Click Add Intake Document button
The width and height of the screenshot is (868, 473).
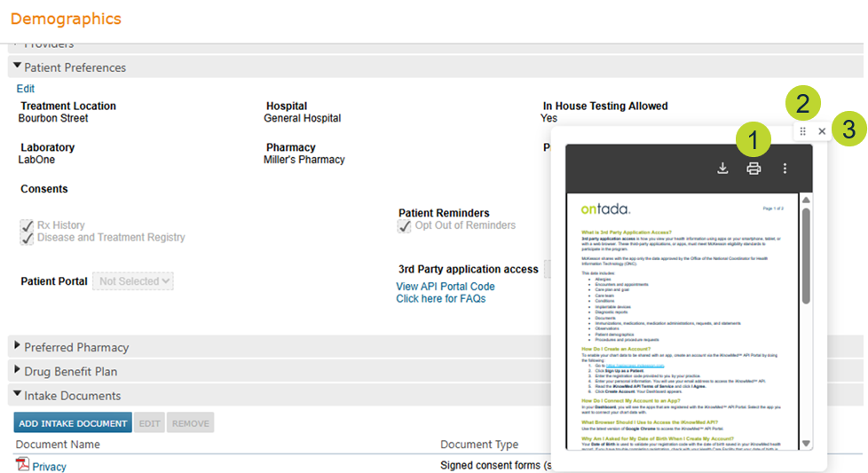pos(73,423)
